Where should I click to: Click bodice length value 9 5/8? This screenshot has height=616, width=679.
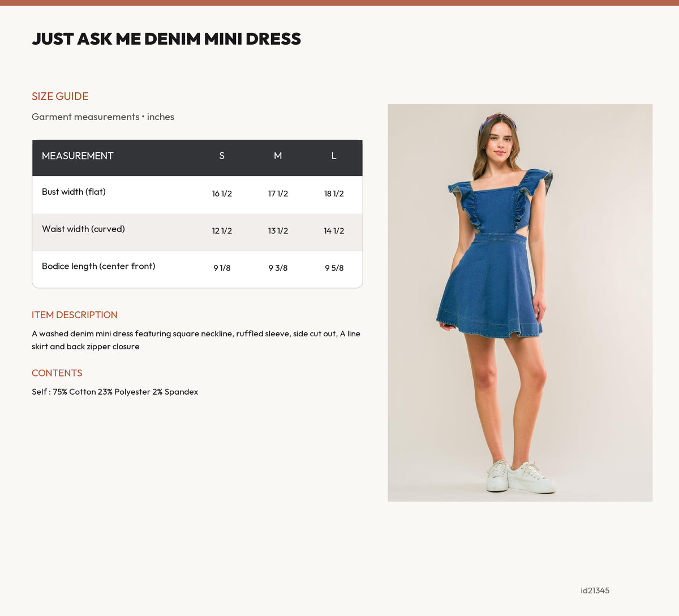tap(334, 268)
